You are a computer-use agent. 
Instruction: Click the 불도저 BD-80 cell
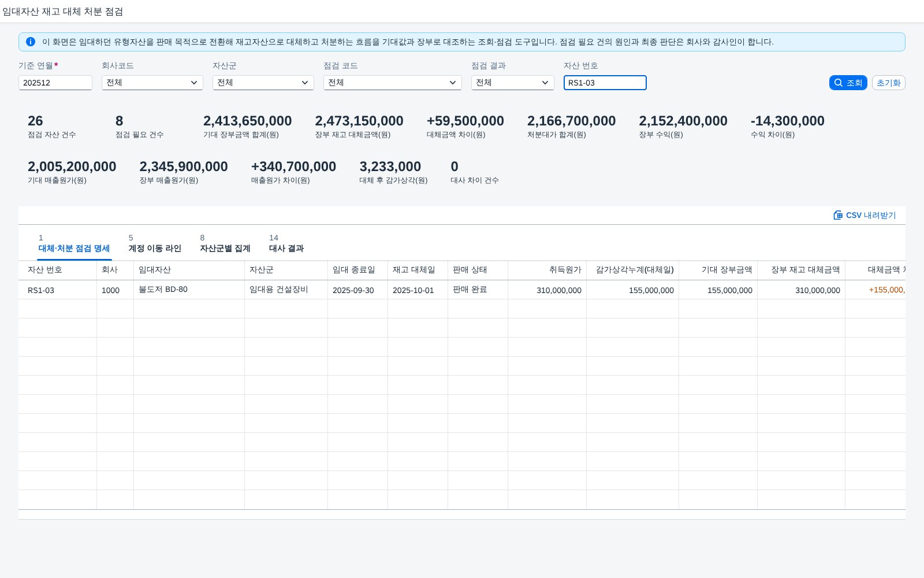click(189, 290)
